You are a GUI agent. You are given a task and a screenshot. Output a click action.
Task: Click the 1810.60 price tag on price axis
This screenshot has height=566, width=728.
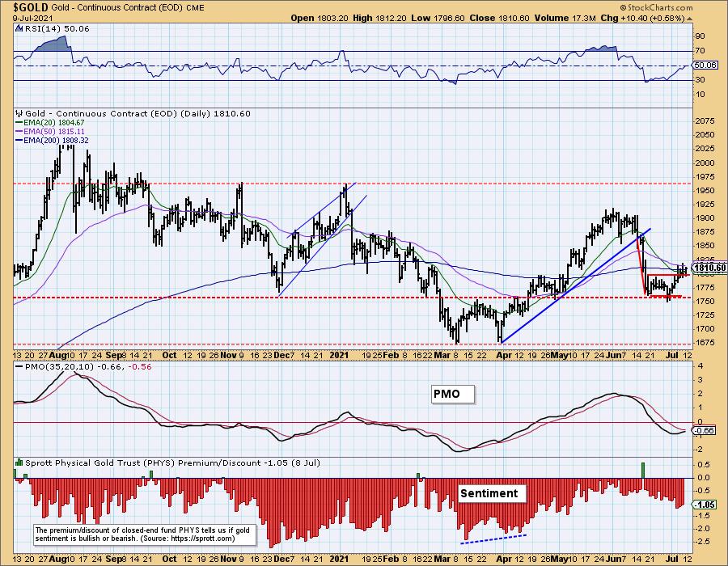coord(709,268)
